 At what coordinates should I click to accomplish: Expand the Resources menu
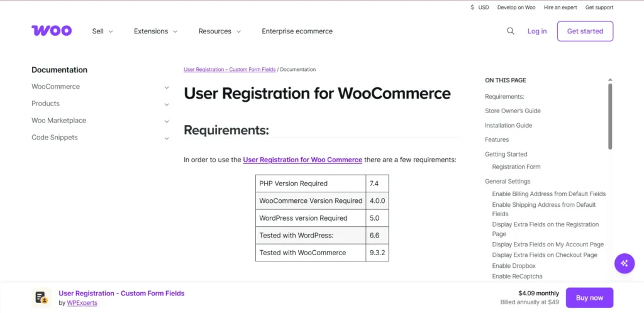click(x=219, y=31)
